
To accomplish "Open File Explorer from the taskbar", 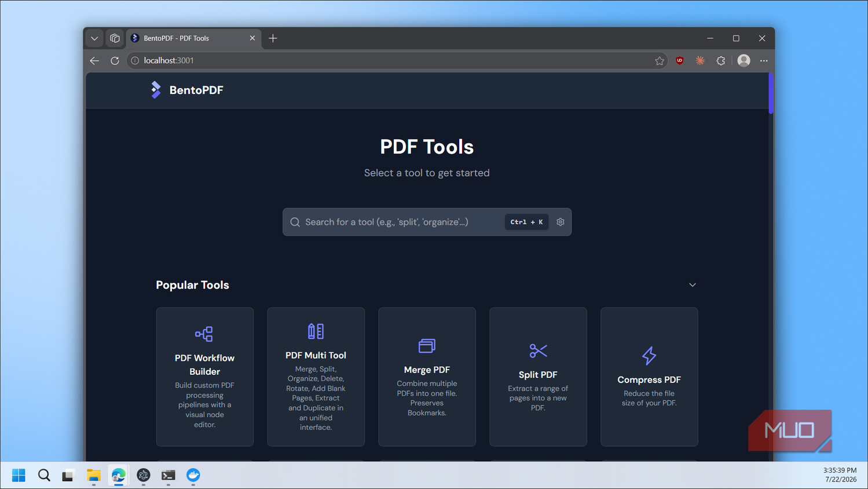I will tap(94, 475).
